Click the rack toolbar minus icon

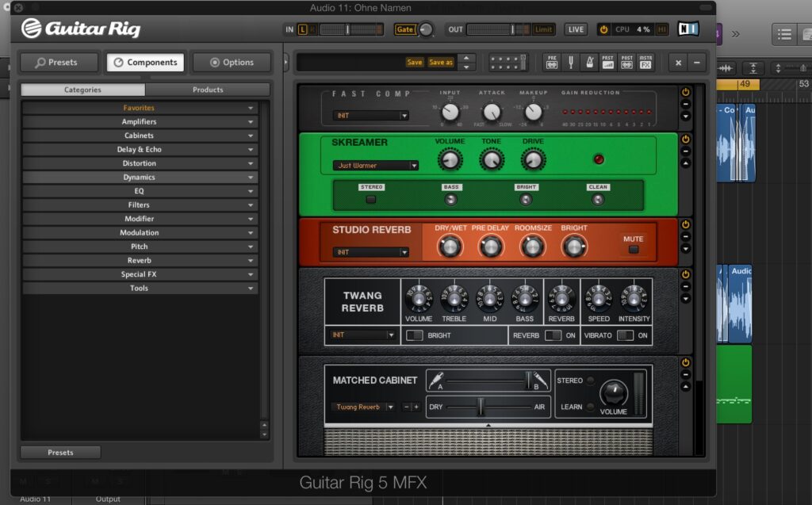(697, 63)
